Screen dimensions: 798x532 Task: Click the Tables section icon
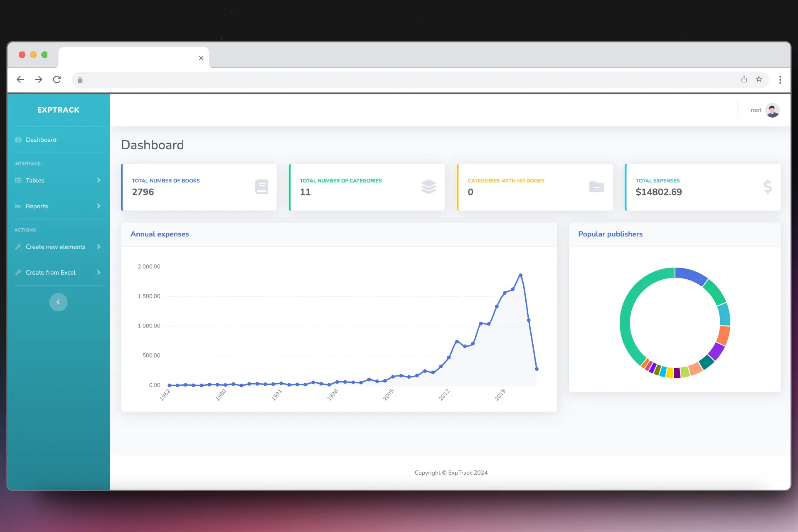18,180
